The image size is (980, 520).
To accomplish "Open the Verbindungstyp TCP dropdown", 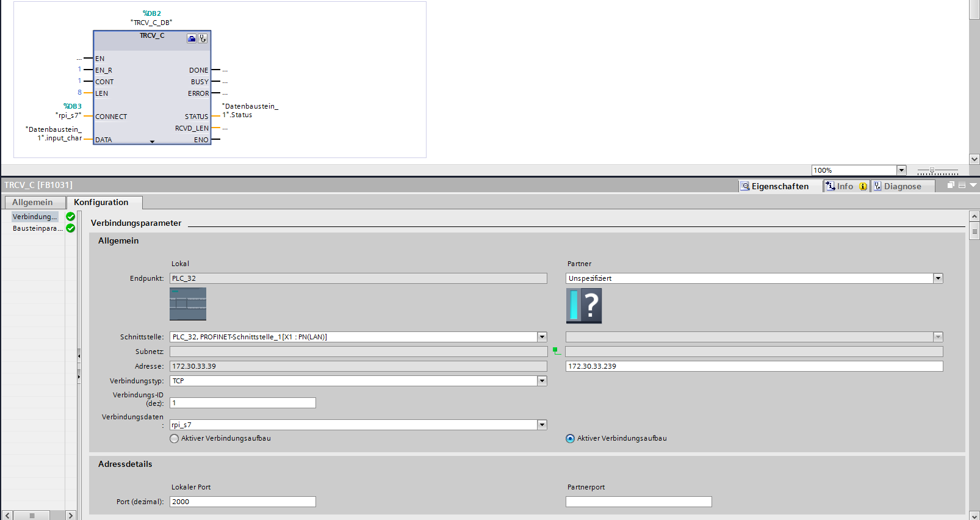I will (x=542, y=381).
